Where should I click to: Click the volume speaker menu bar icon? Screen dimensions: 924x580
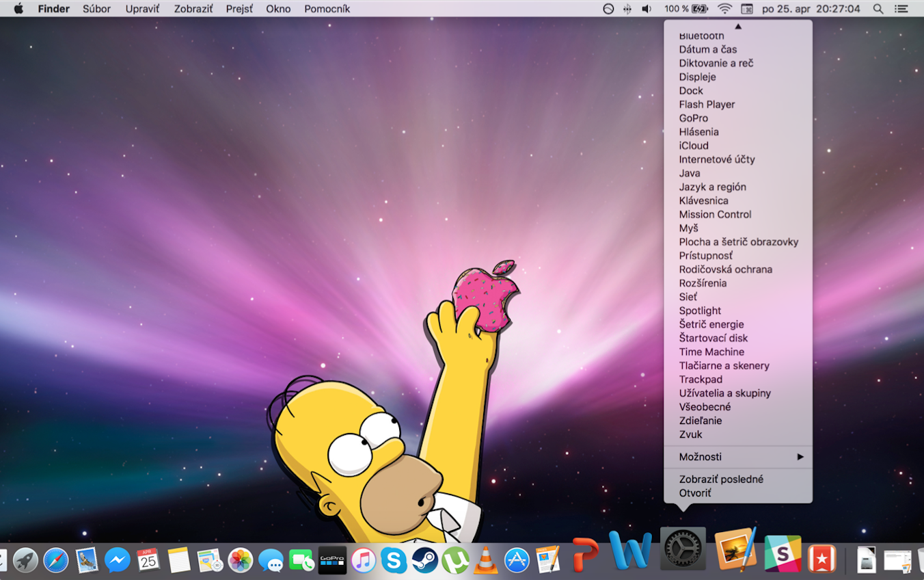(x=647, y=9)
